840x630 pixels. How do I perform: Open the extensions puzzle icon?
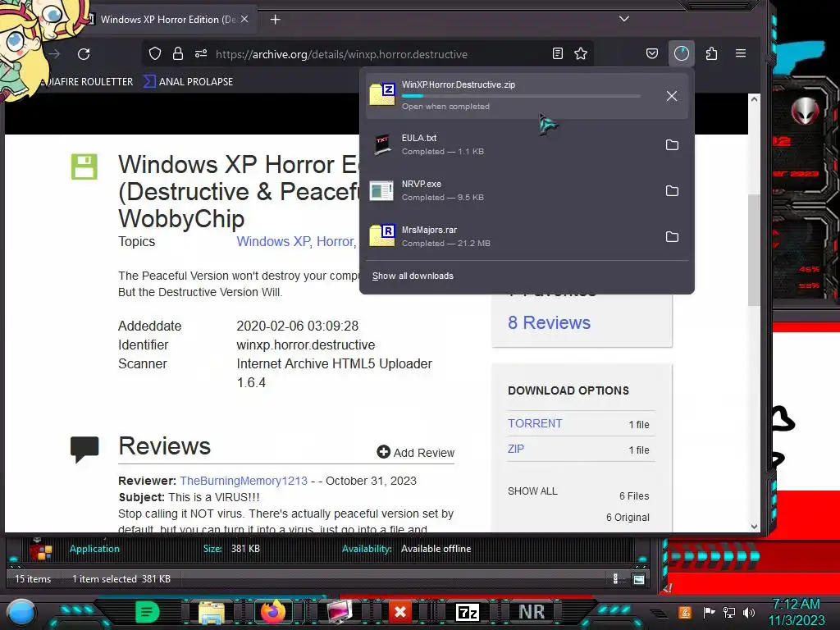[x=711, y=53]
